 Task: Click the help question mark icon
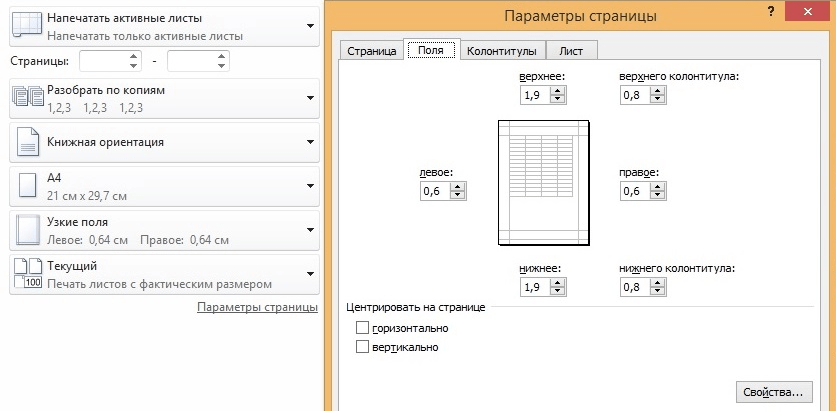click(x=771, y=12)
